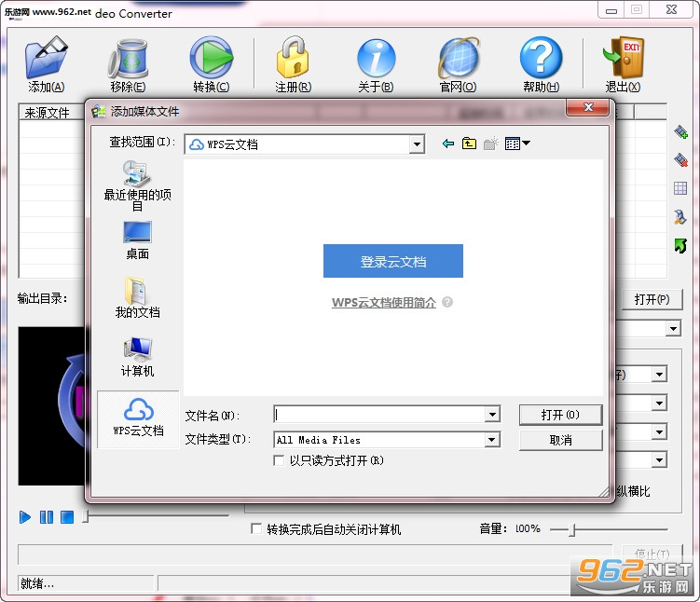
Task: Open the Register (注册) padlock icon
Action: coord(293,57)
